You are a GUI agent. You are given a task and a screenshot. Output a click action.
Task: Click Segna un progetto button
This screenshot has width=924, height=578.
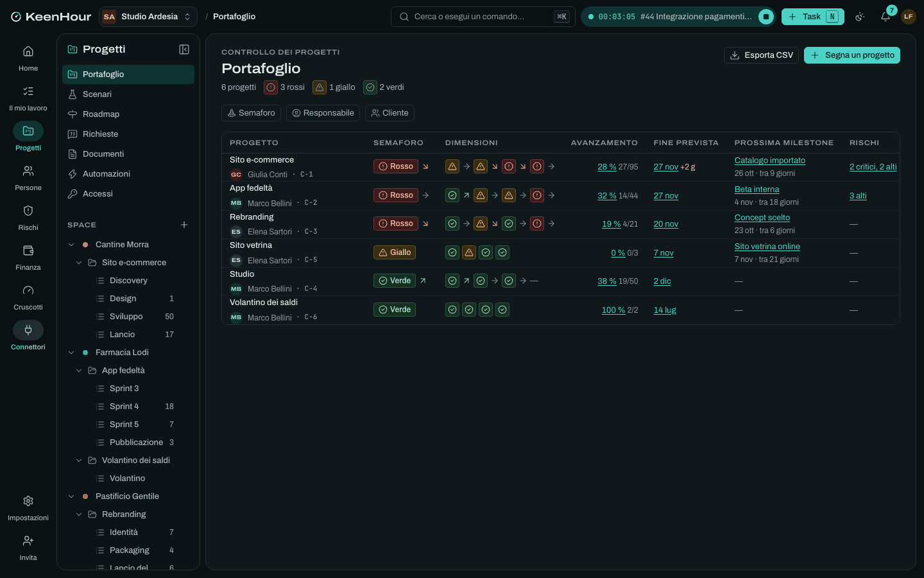[852, 55]
